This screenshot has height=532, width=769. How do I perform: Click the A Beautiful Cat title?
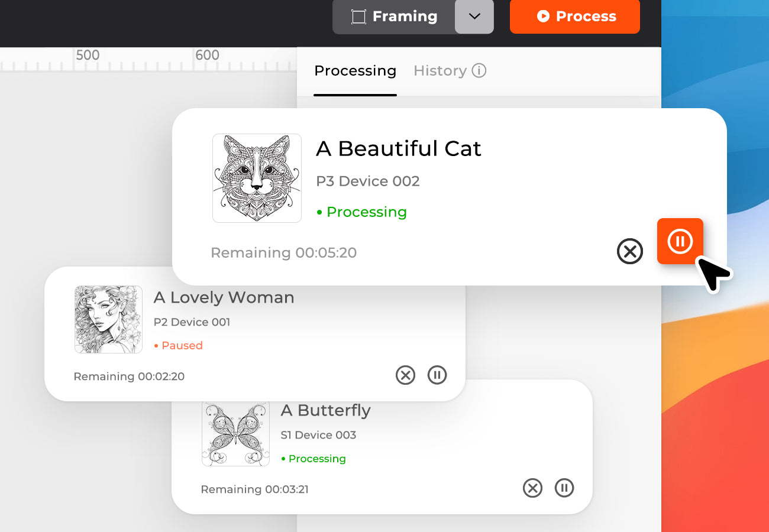pyautogui.click(x=399, y=148)
